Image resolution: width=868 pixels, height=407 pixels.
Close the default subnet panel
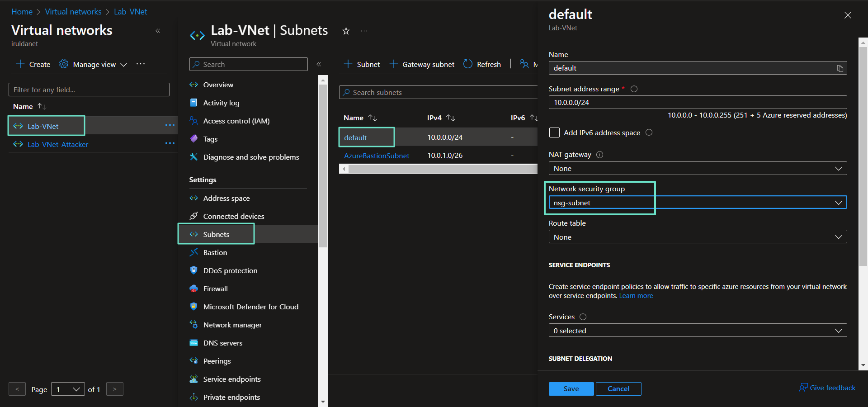pyautogui.click(x=848, y=15)
